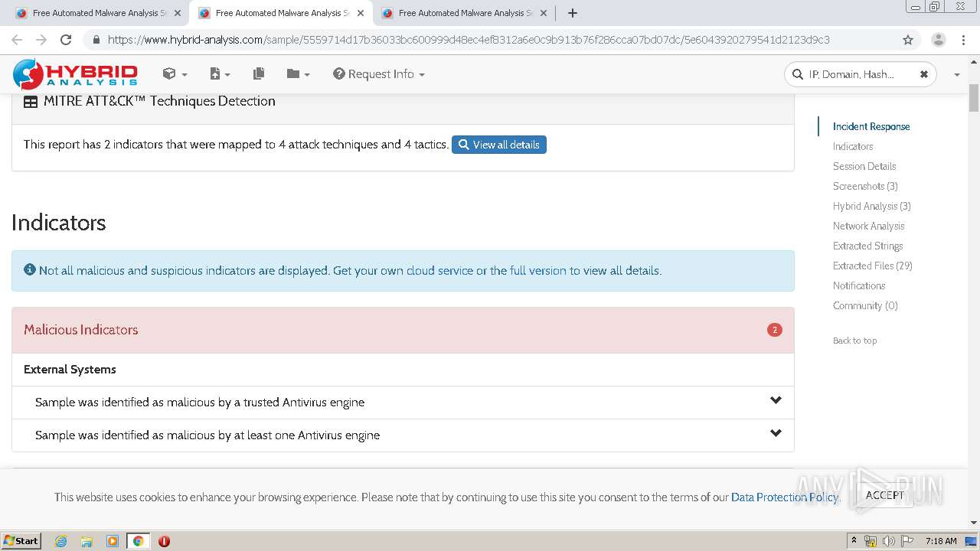Go forward in browser history
The height and width of the screenshot is (551, 980).
41,40
